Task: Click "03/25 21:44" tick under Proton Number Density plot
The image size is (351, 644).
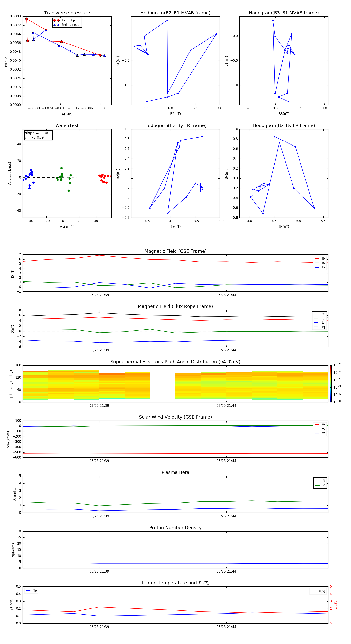Action: [x=226, y=571]
